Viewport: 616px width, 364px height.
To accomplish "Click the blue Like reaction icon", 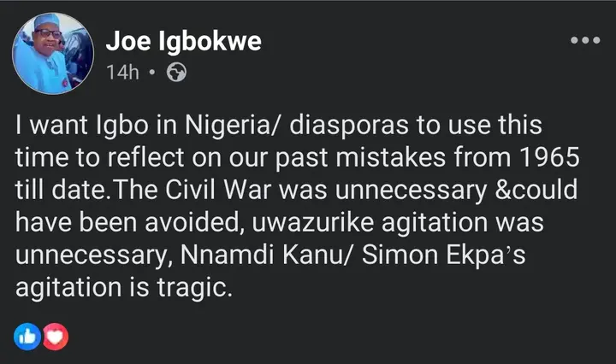I will coord(27,338).
